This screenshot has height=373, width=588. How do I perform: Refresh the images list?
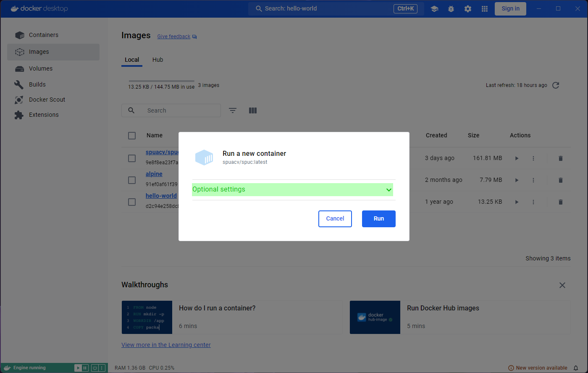click(x=556, y=85)
